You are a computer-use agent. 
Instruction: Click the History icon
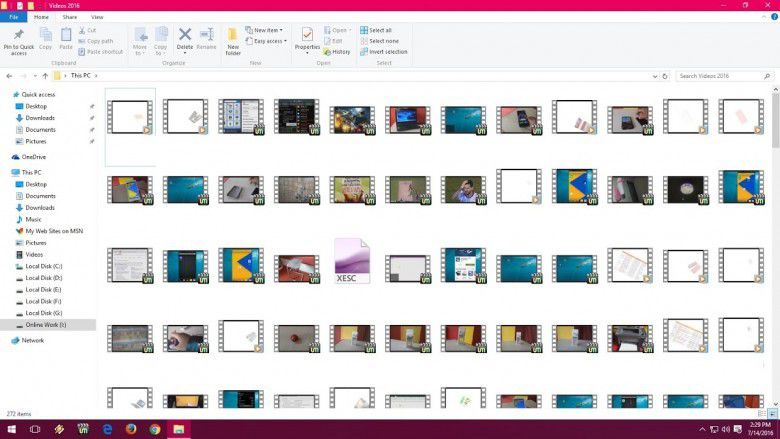tap(337, 52)
